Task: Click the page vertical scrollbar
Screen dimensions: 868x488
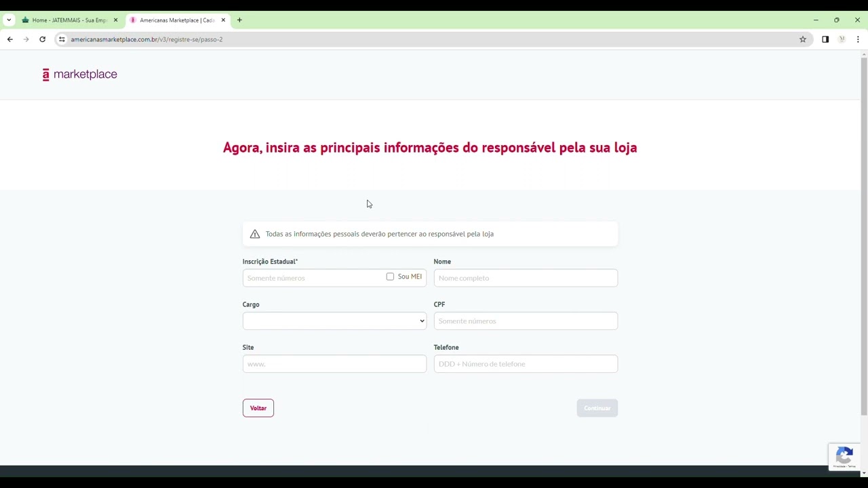Action: tap(864, 237)
